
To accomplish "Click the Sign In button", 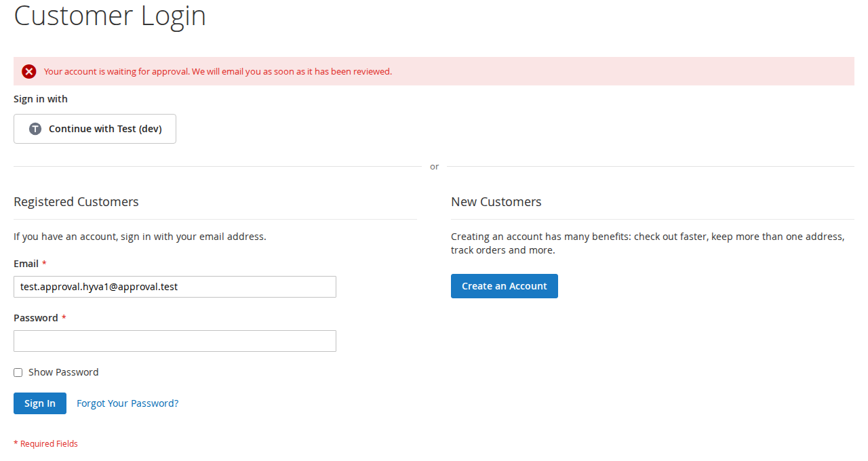I will point(40,403).
